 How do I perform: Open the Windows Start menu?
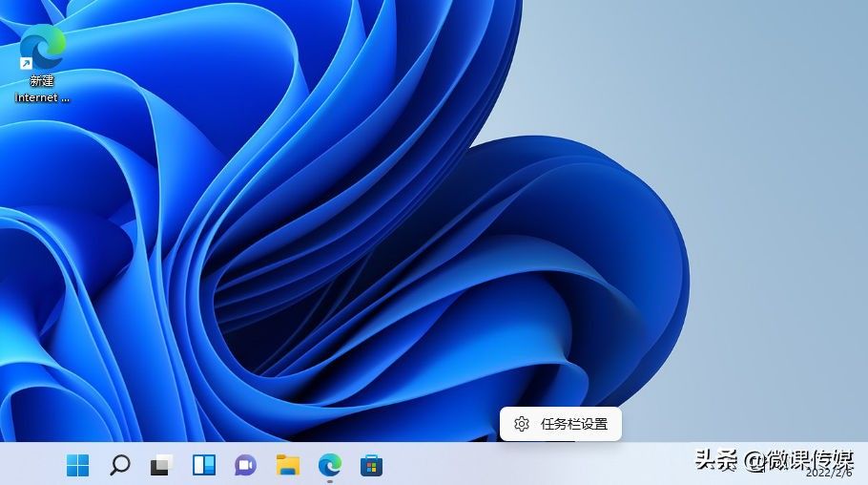pyautogui.click(x=77, y=465)
